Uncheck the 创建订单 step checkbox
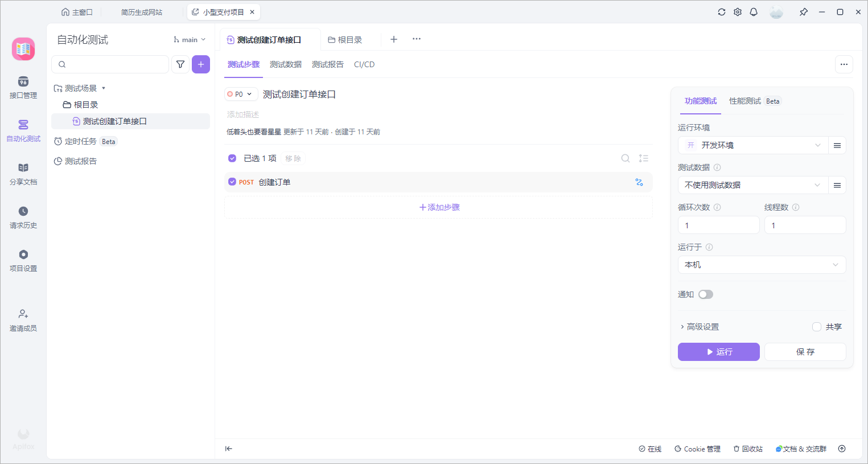The width and height of the screenshot is (868, 464). pos(232,182)
